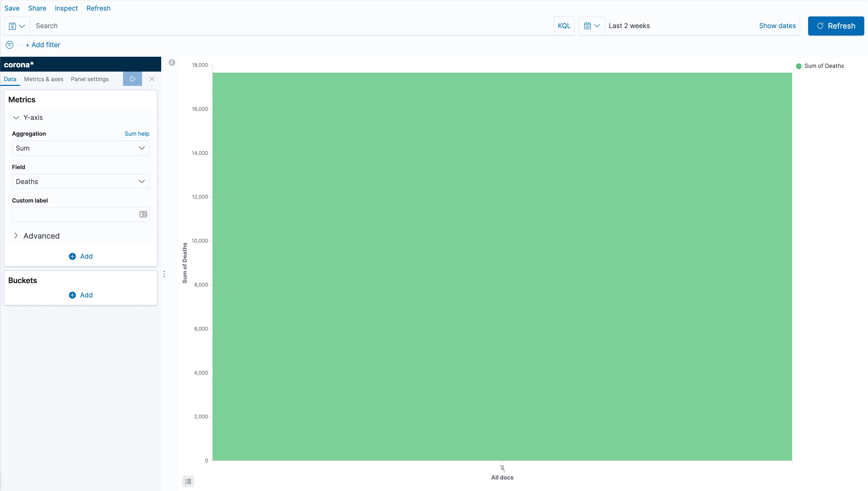Discard changes with the X icon
The width and height of the screenshot is (868, 491).
tap(152, 79)
